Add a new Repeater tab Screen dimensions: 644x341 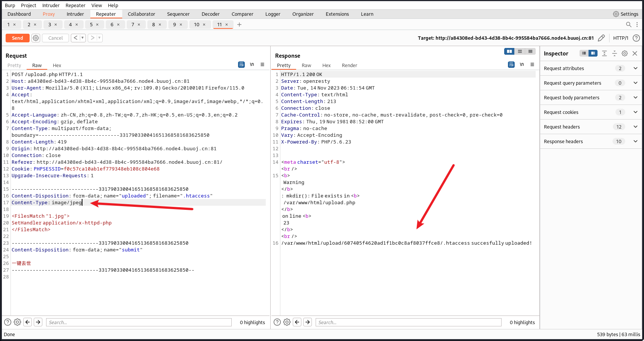(x=240, y=25)
